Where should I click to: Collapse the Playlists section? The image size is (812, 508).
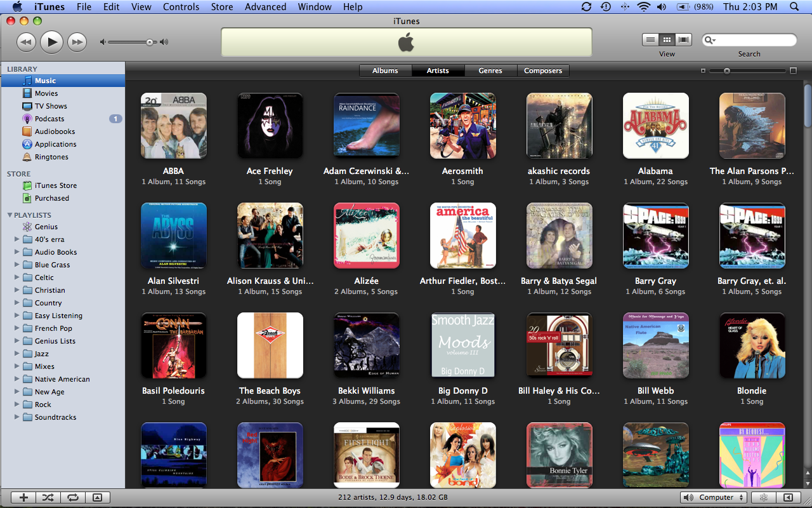pos(10,215)
